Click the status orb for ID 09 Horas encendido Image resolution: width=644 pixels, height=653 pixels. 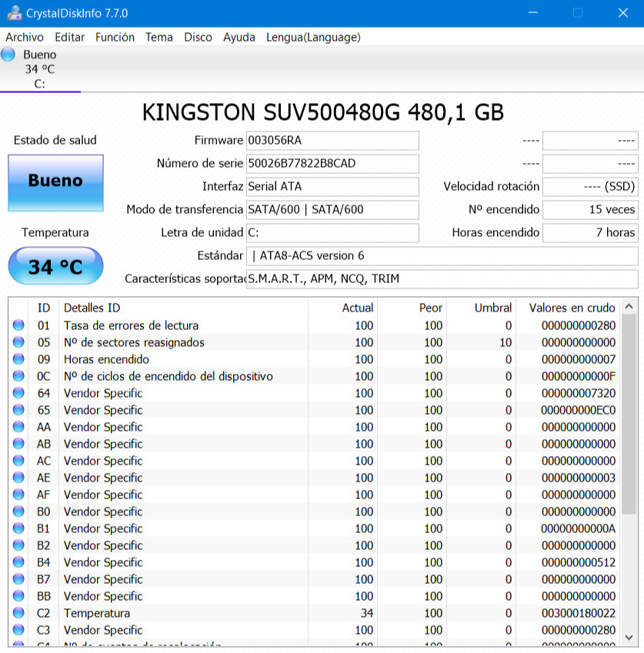click(18, 359)
